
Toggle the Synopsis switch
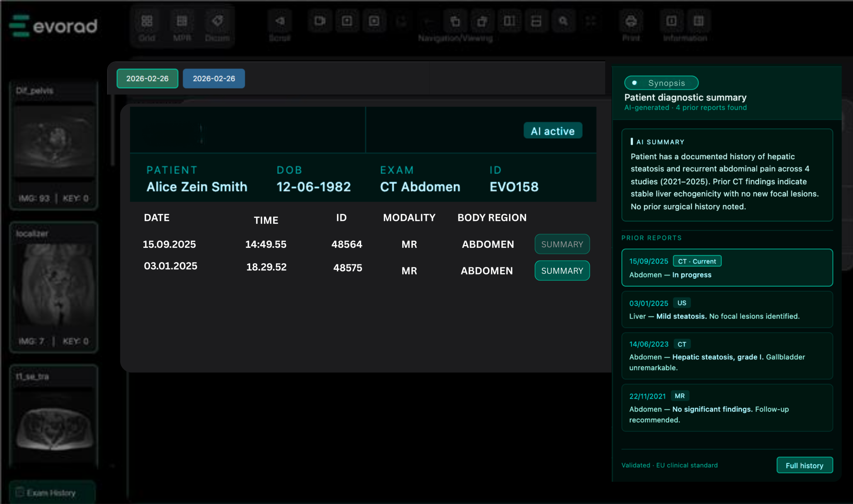coord(661,83)
